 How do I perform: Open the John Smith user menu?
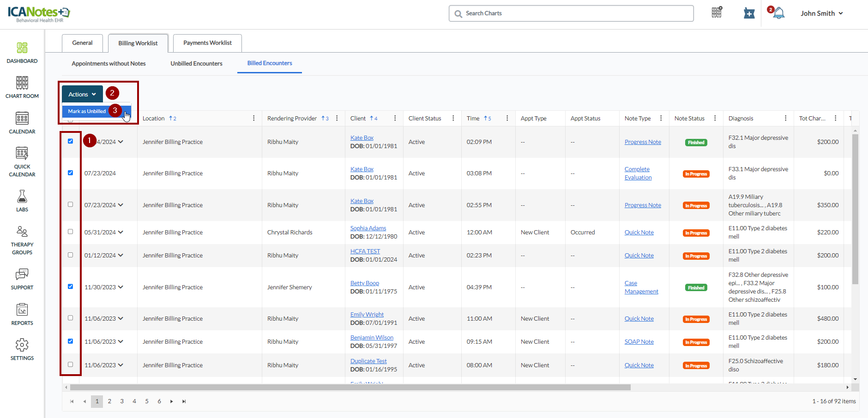tap(821, 13)
